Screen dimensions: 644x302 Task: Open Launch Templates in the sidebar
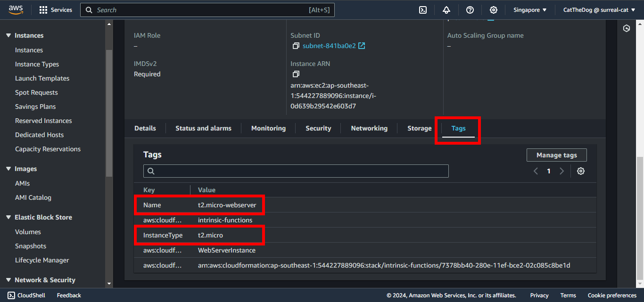pyautogui.click(x=42, y=78)
